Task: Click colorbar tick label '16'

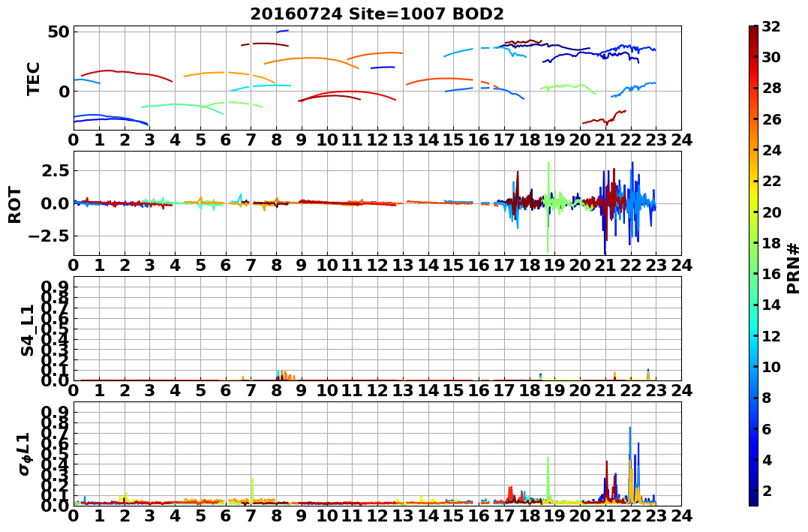Action: click(771, 274)
